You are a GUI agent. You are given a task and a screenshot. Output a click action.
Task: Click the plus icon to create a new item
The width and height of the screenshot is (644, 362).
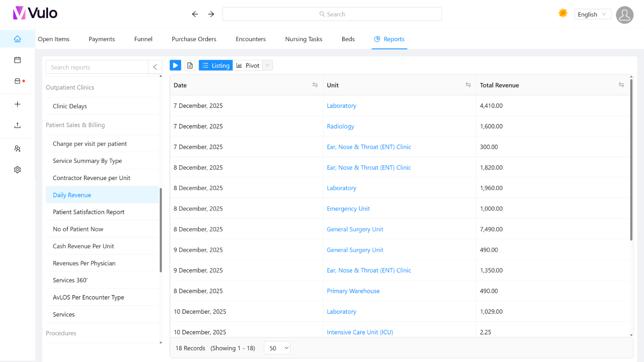(x=17, y=104)
